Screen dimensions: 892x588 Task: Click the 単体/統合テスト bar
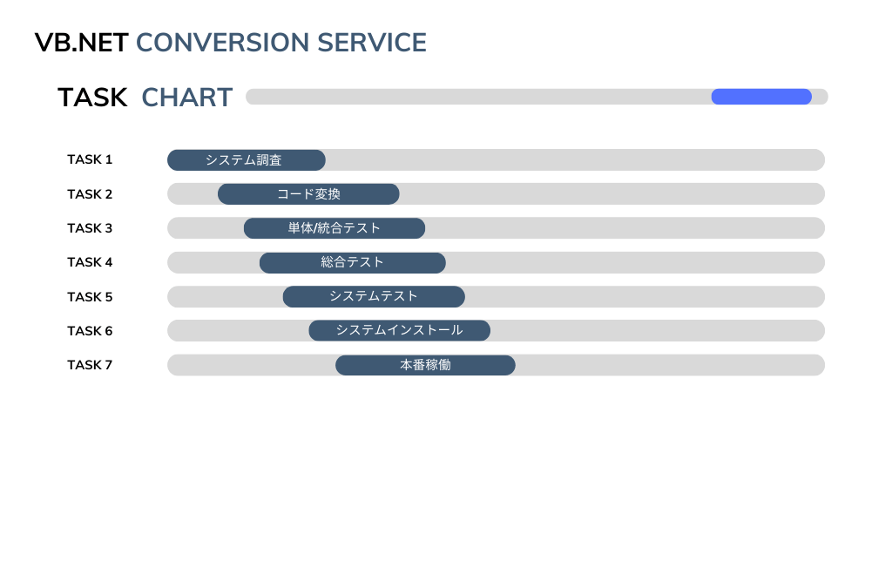(334, 228)
